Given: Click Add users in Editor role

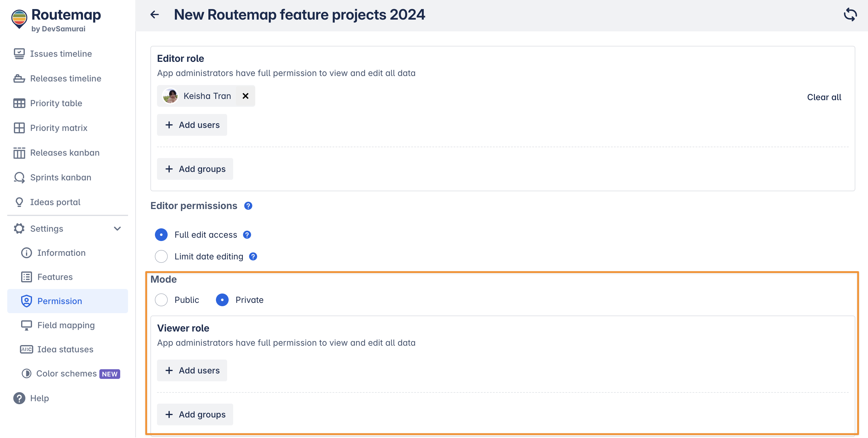Looking at the screenshot, I should (x=192, y=125).
